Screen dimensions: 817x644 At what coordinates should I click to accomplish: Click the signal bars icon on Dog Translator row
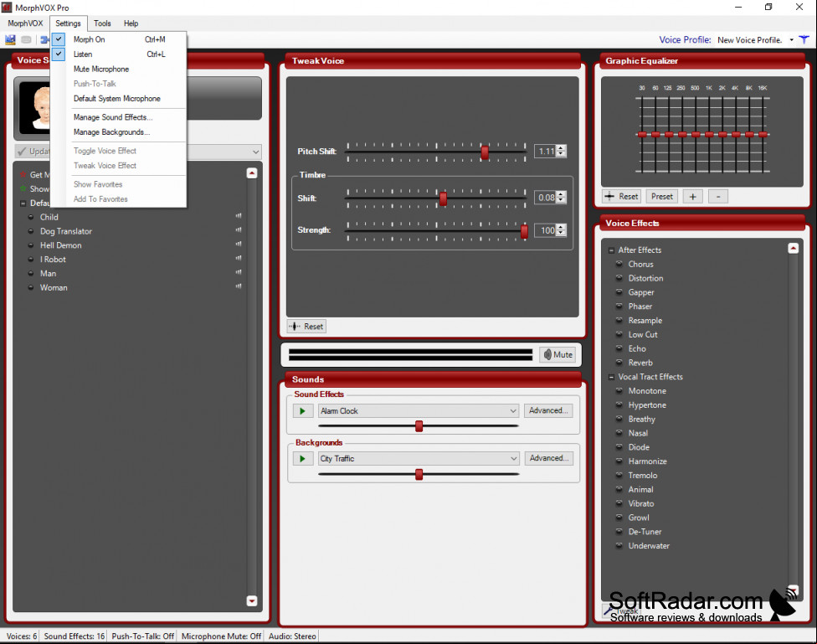click(239, 230)
